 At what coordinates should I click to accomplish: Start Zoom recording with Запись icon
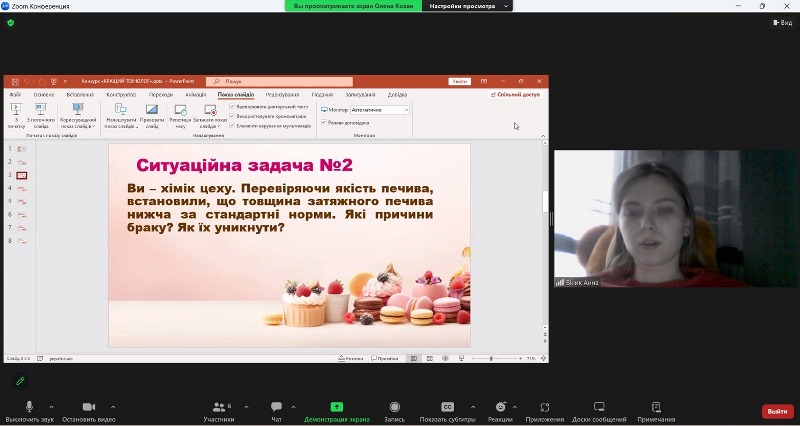394,407
